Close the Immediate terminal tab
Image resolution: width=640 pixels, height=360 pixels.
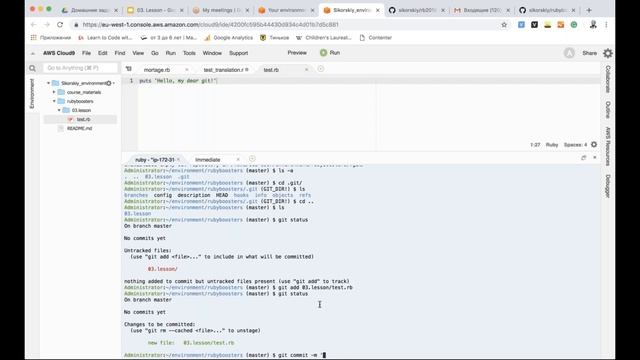point(238,160)
